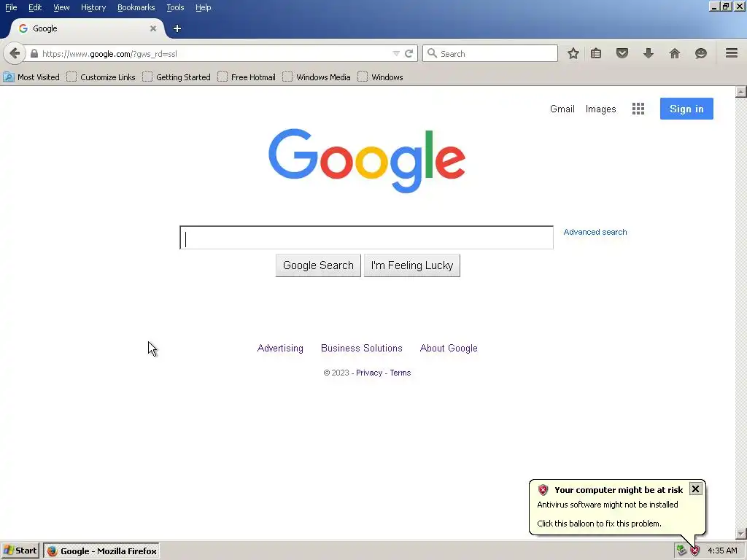Image resolution: width=747 pixels, height=560 pixels.
Task: Select the Google tab
Action: [x=86, y=28]
